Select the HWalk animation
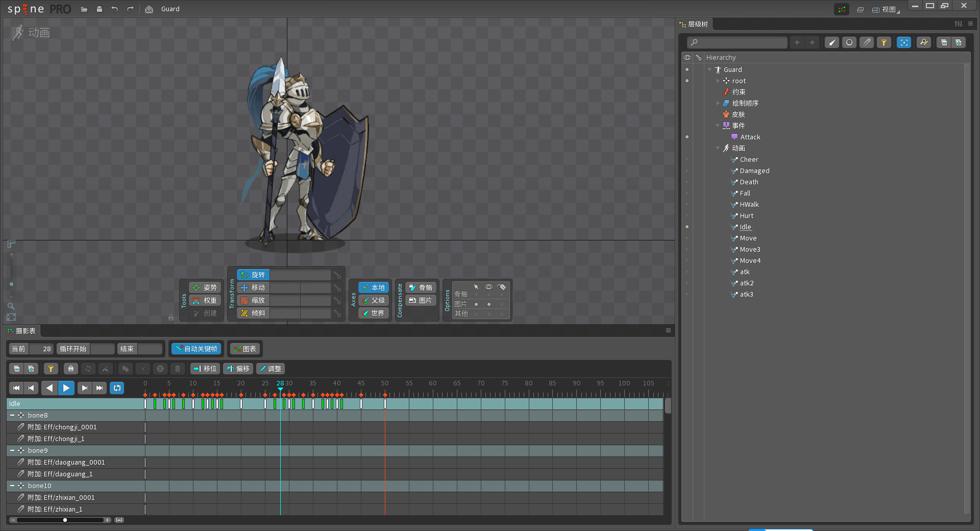980x531 pixels. pos(749,205)
